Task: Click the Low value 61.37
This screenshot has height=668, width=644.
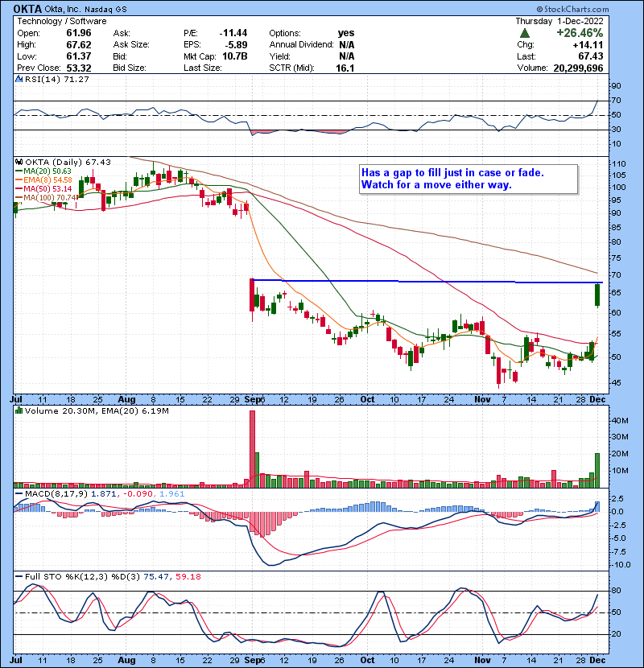Action: (x=79, y=56)
